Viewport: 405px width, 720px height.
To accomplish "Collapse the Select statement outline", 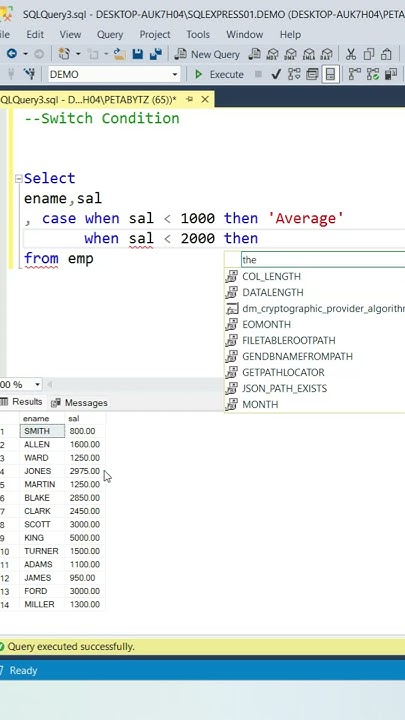I will pos(19,179).
